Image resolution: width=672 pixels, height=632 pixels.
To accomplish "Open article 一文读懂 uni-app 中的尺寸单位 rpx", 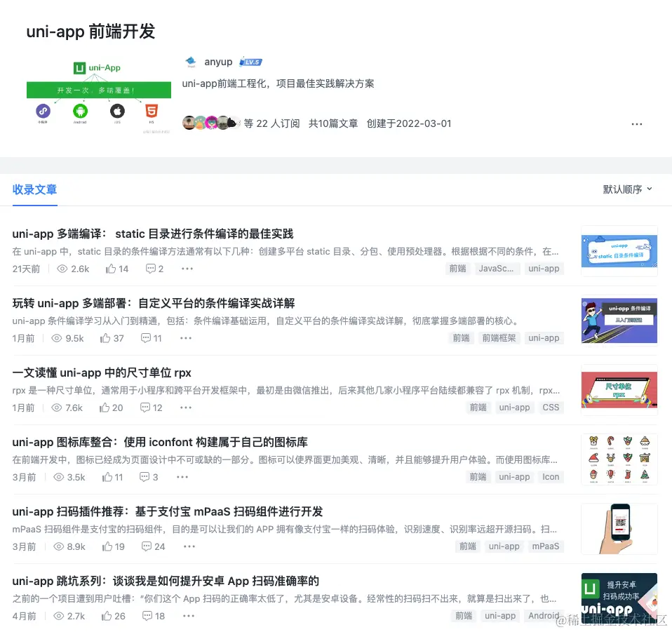I will [x=102, y=372].
